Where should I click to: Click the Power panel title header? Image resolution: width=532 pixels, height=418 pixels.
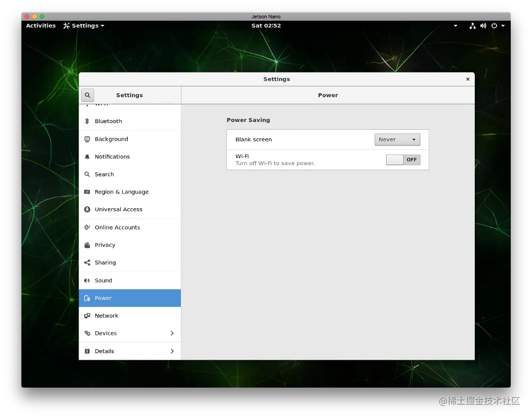click(328, 95)
